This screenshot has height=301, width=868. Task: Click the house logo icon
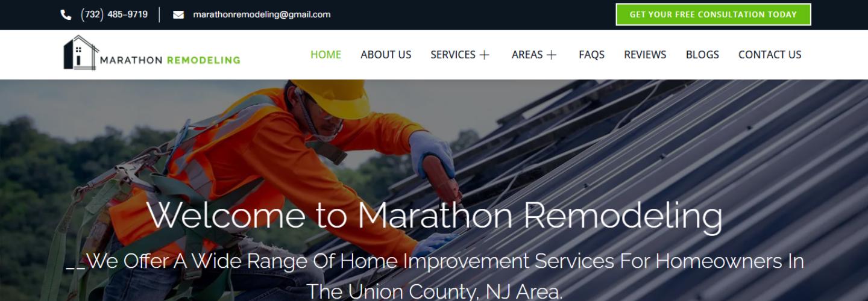tap(80, 53)
